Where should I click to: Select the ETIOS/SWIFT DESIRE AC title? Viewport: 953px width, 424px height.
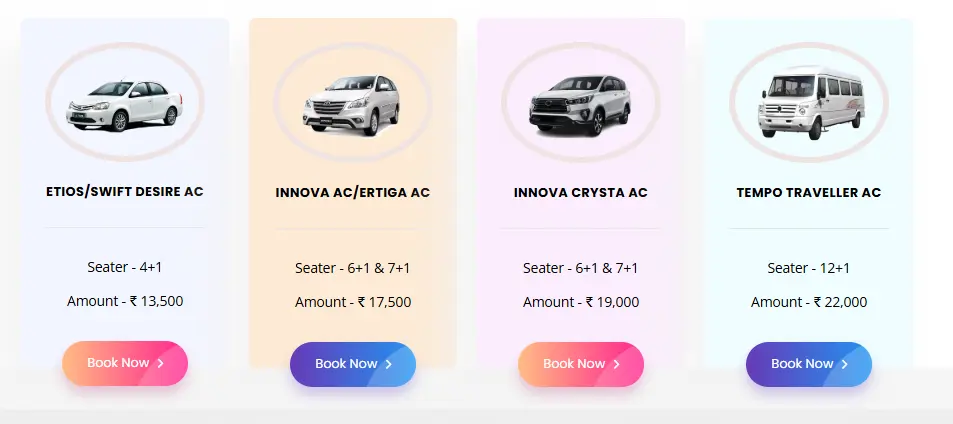[125, 191]
